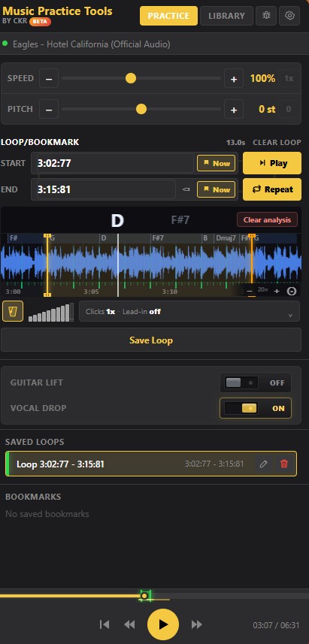
Task: Click the Dmaj7 chord label on waveform
Action: click(x=226, y=237)
